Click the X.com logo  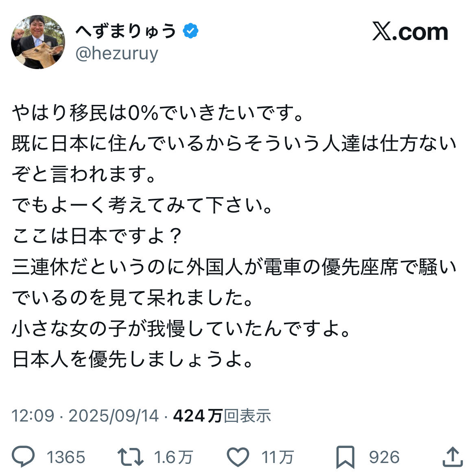[410, 32]
